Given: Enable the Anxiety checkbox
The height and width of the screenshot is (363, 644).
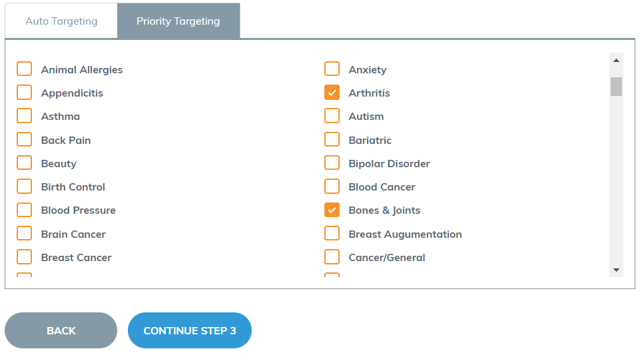Looking at the screenshot, I should tap(332, 69).
